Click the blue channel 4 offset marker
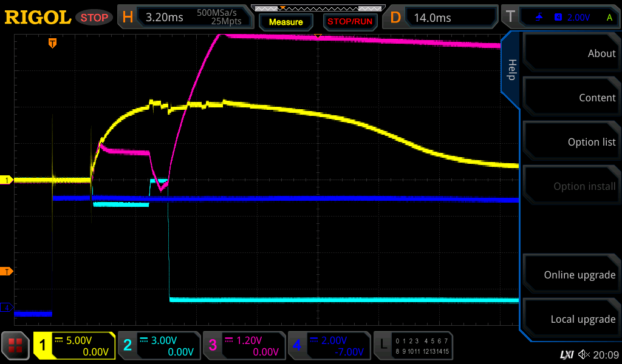622x364 pixels. (7, 308)
